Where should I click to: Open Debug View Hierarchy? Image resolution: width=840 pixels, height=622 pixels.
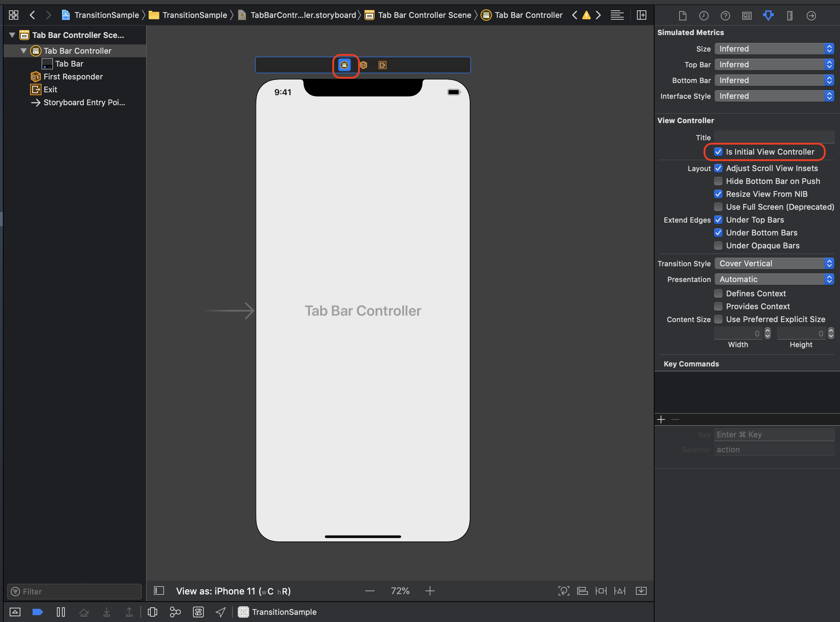point(153,612)
